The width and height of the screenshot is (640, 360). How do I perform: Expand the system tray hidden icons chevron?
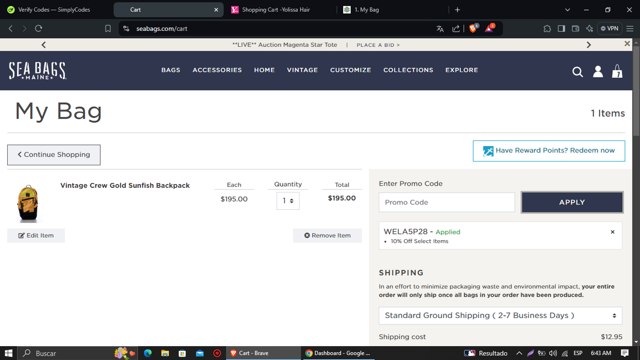coord(519,353)
